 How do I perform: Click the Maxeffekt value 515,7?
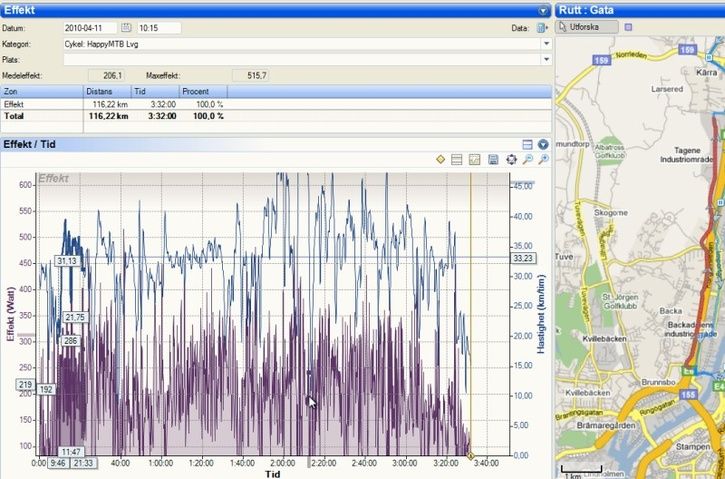coord(250,75)
